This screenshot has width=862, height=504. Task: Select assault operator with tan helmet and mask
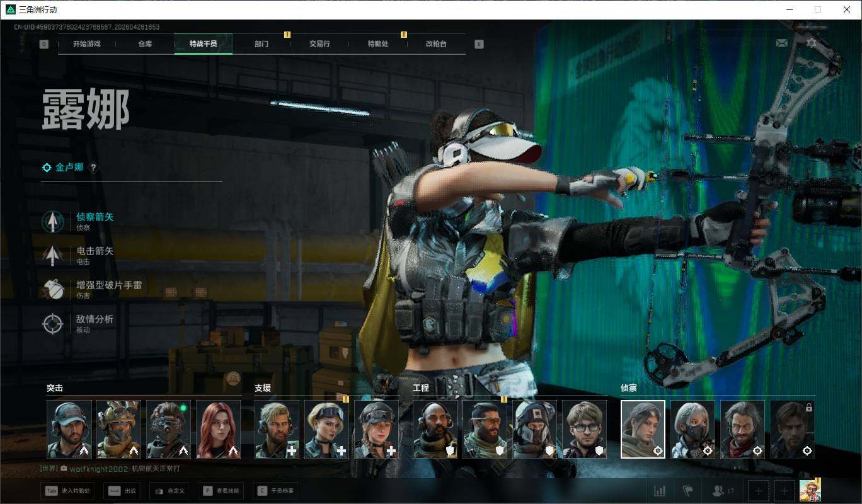119,429
